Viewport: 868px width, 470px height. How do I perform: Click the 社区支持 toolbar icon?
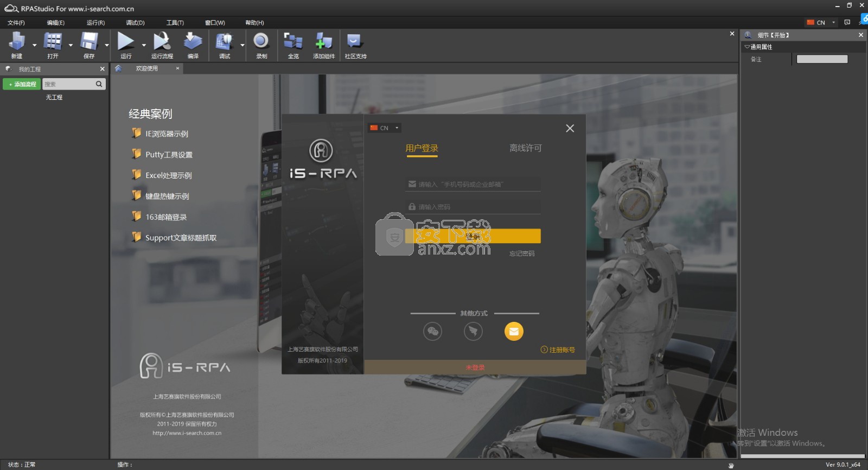click(x=355, y=41)
